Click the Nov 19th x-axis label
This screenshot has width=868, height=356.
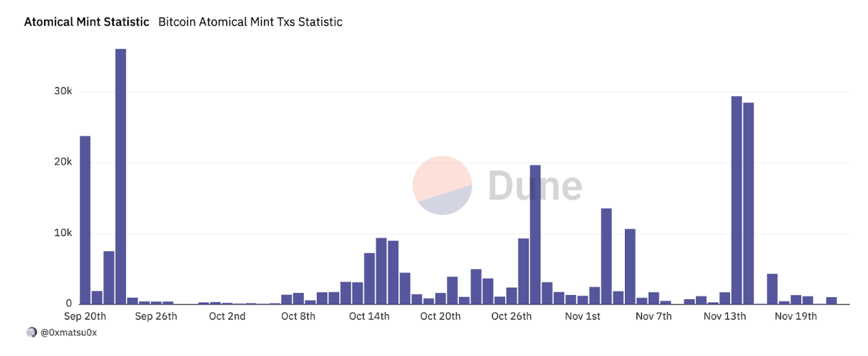795,316
